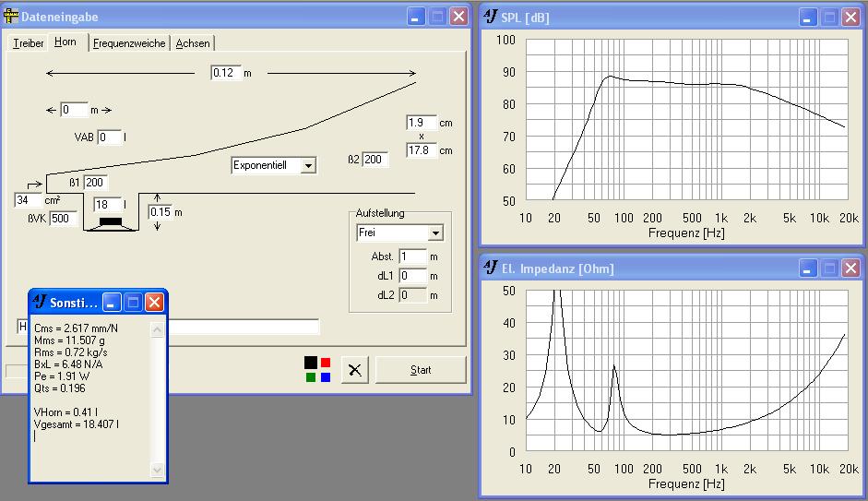The image size is (868, 501).
Task: Click the horn length field 0.12 m
Action: (226, 73)
